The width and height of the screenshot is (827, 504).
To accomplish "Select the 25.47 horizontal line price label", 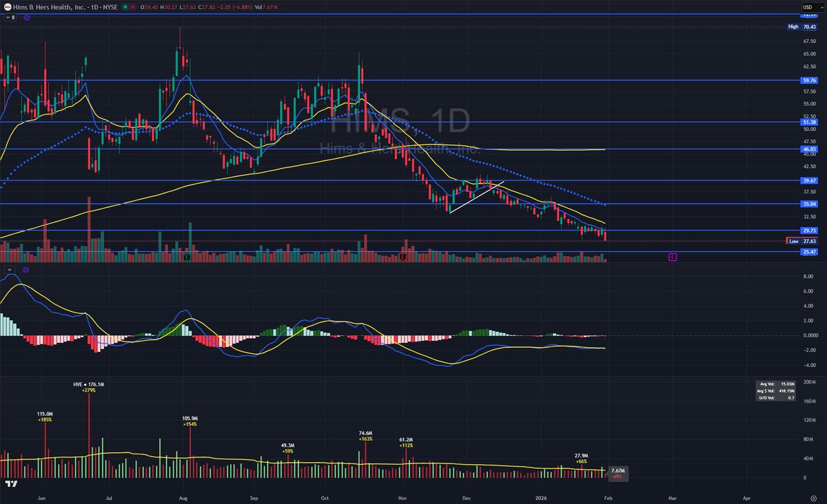I will click(x=810, y=252).
